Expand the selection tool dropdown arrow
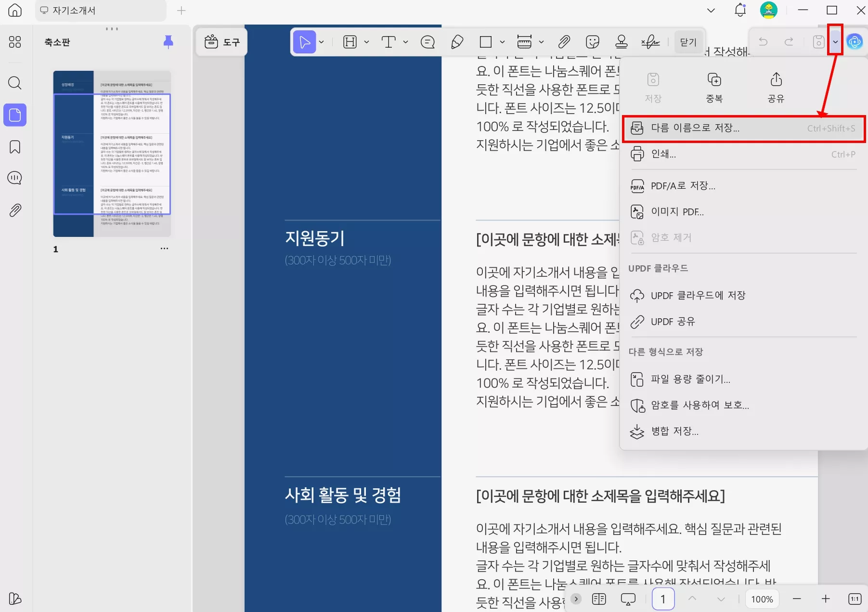This screenshot has height=612, width=868. 321,42
